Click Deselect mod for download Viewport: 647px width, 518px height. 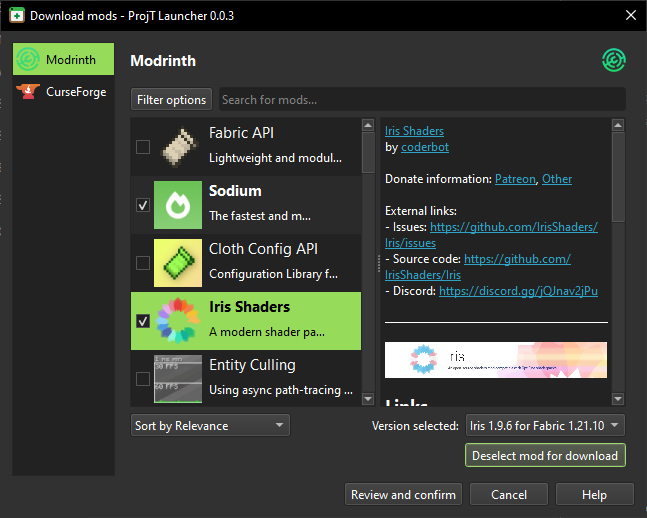[x=545, y=456]
